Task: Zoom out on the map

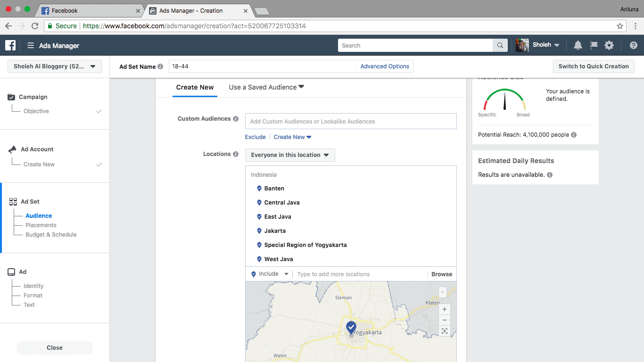Action: 444,320
